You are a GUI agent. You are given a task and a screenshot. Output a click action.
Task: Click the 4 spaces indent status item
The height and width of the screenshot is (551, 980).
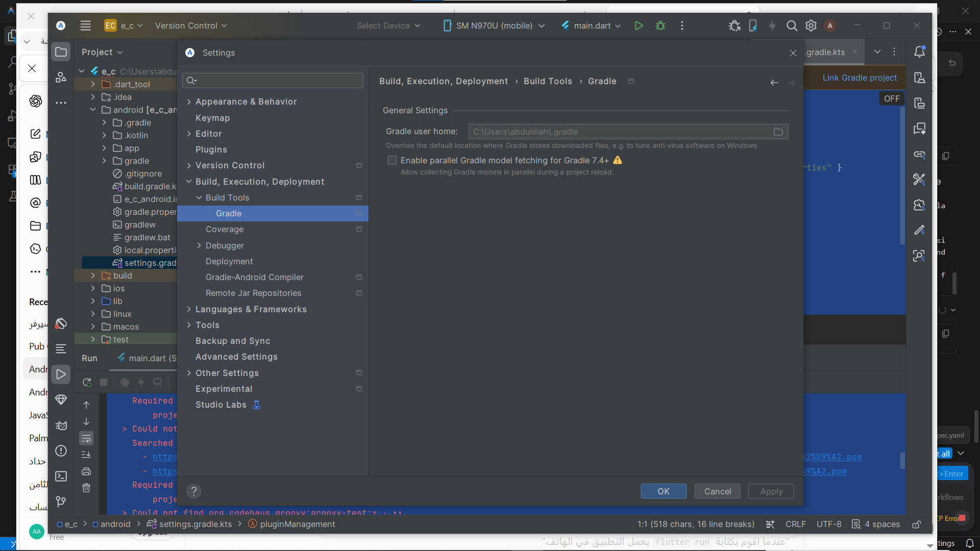coord(876,524)
